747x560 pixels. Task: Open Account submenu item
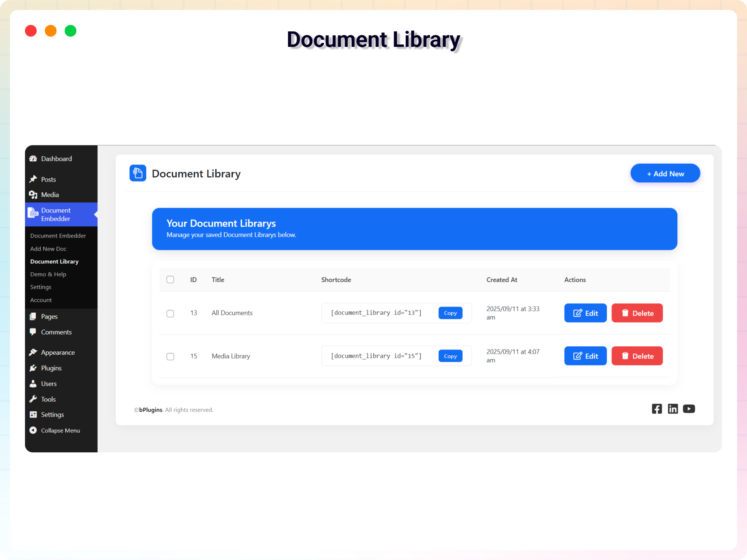[41, 300]
